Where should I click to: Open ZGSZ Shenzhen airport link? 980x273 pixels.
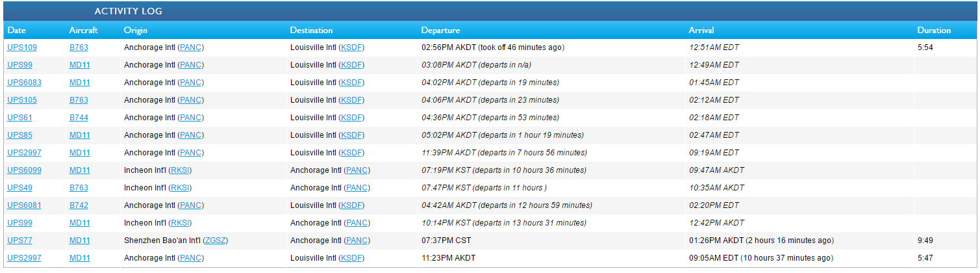coord(215,240)
